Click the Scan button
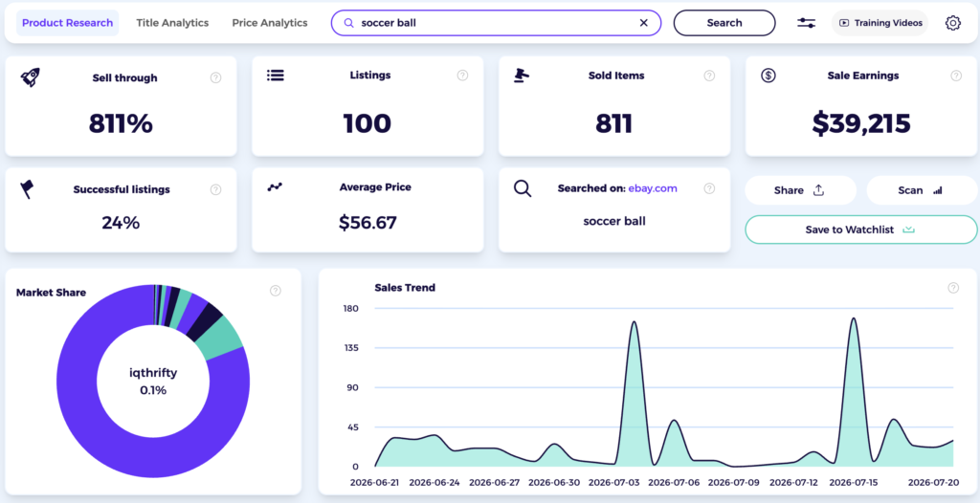 pos(922,190)
